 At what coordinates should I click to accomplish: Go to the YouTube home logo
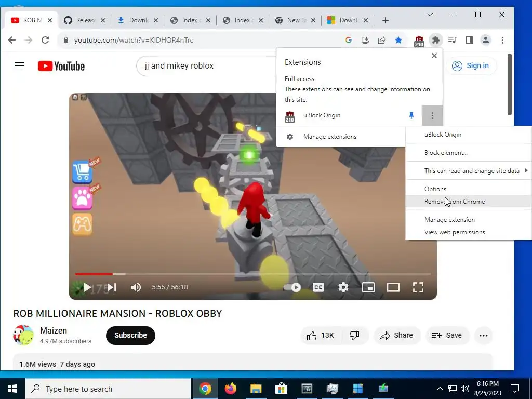(x=61, y=66)
